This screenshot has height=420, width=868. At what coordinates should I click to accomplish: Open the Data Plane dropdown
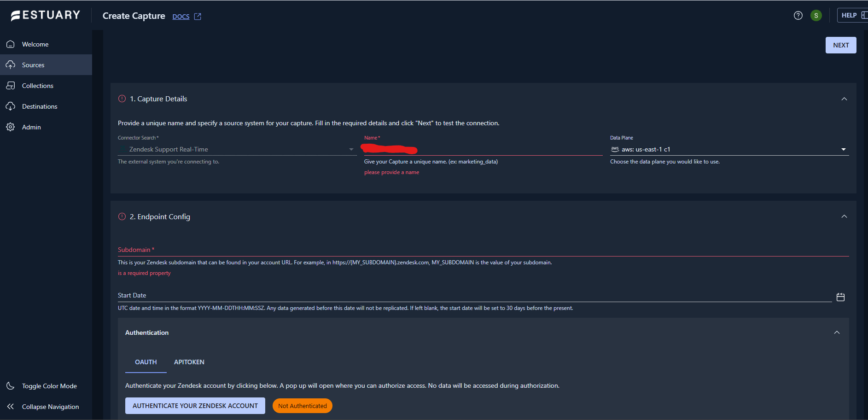coord(844,149)
